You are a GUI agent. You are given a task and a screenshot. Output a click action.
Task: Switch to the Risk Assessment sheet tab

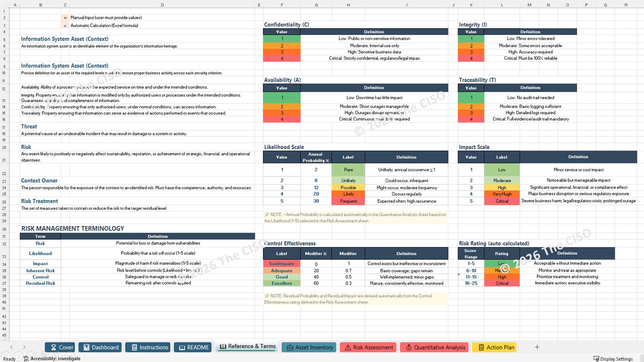pyautogui.click(x=368, y=347)
